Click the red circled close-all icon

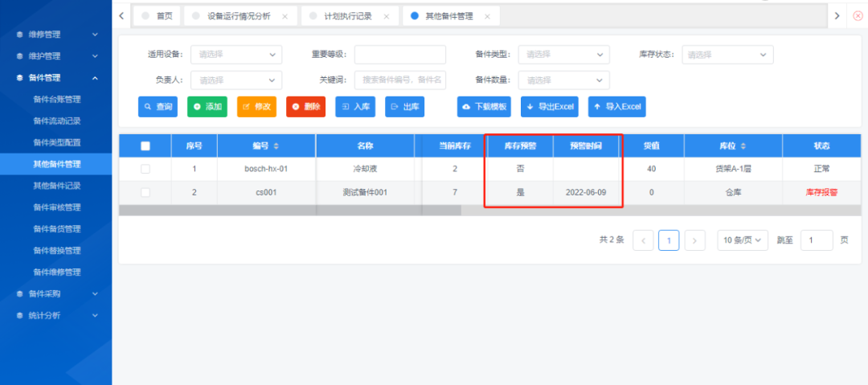coord(858,16)
